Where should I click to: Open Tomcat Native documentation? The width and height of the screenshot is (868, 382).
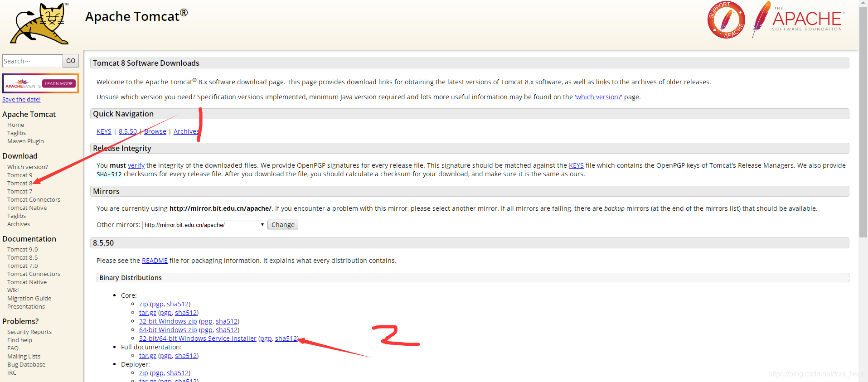pos(27,282)
